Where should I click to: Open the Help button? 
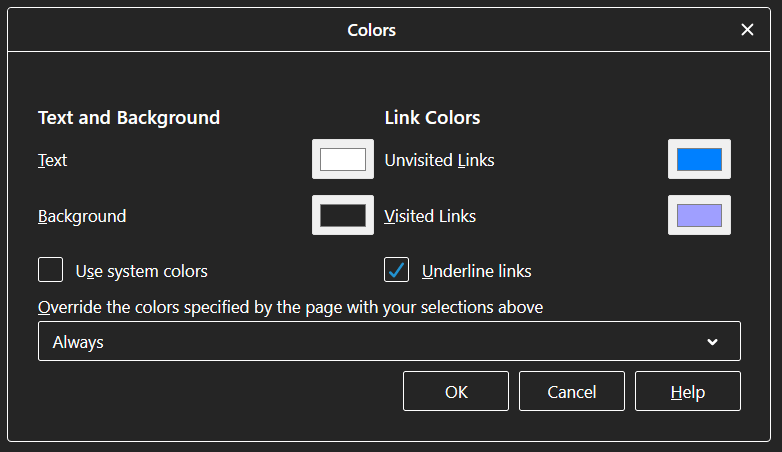coord(688,391)
